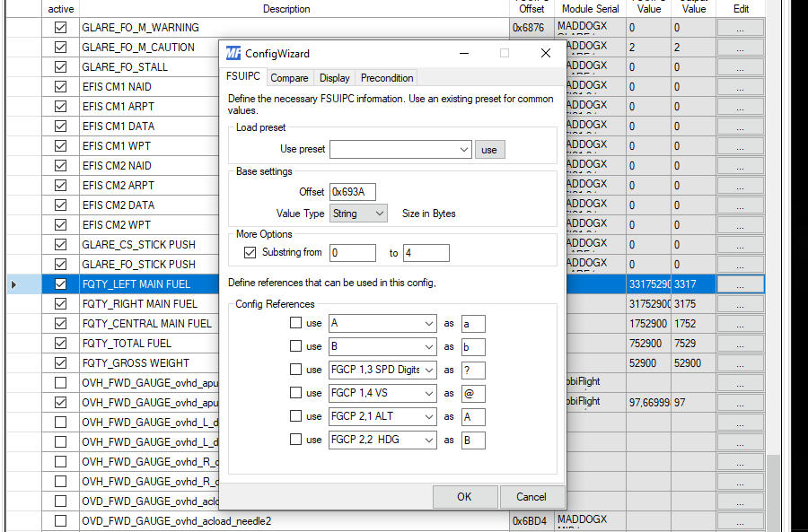Enable use checkbox for FGCP 2,2 HDG
The image size is (808, 532).
click(296, 440)
